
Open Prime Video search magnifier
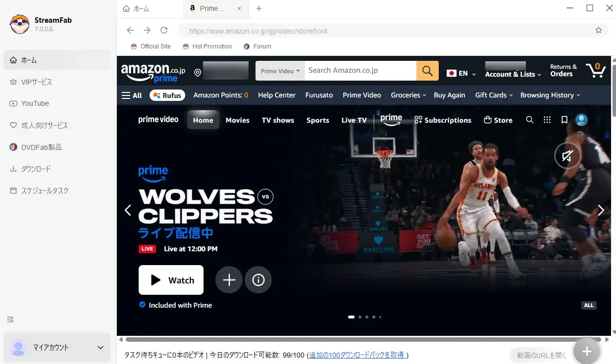[x=530, y=120]
